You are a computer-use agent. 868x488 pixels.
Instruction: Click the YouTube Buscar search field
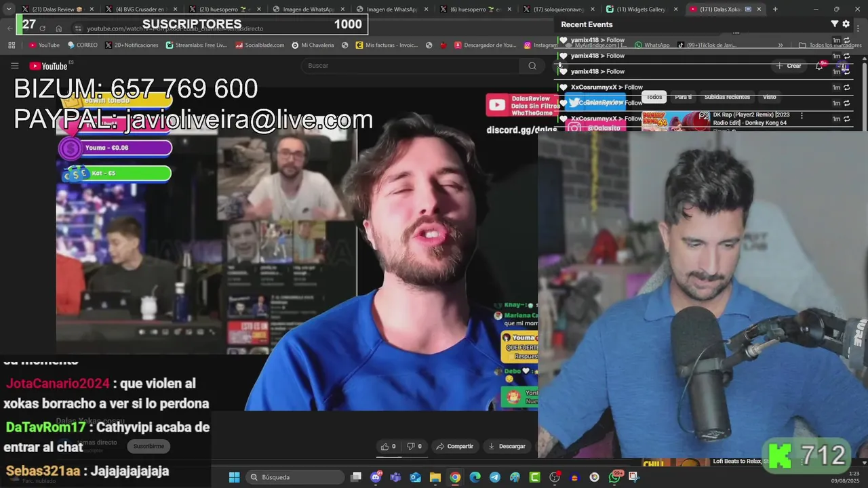pyautogui.click(x=410, y=66)
